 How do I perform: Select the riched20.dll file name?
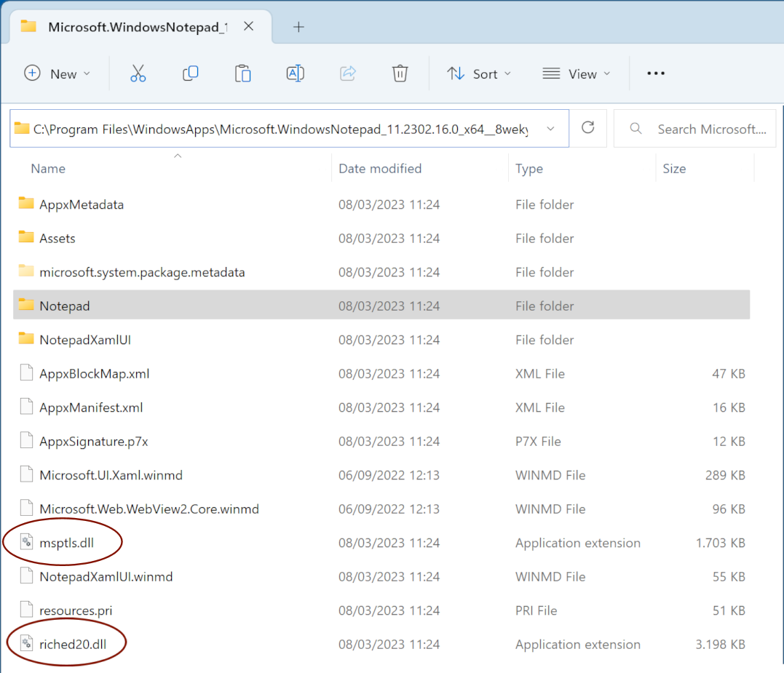[73, 645]
